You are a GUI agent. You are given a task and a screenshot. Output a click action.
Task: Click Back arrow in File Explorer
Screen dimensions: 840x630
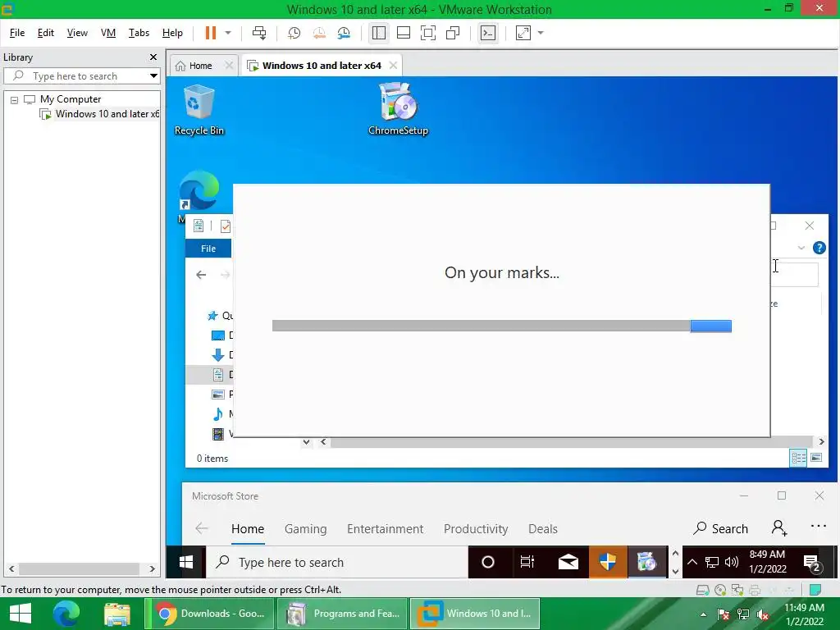point(201,275)
